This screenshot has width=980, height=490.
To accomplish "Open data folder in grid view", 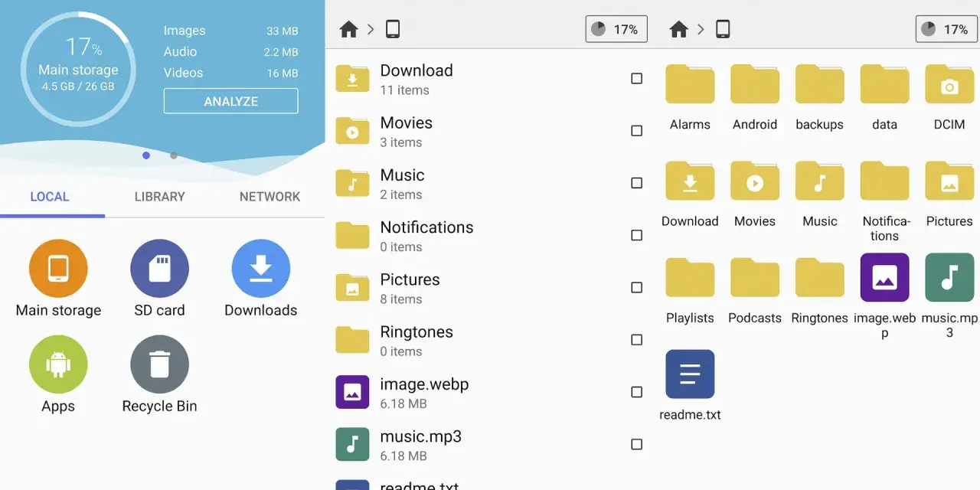I will (885, 83).
